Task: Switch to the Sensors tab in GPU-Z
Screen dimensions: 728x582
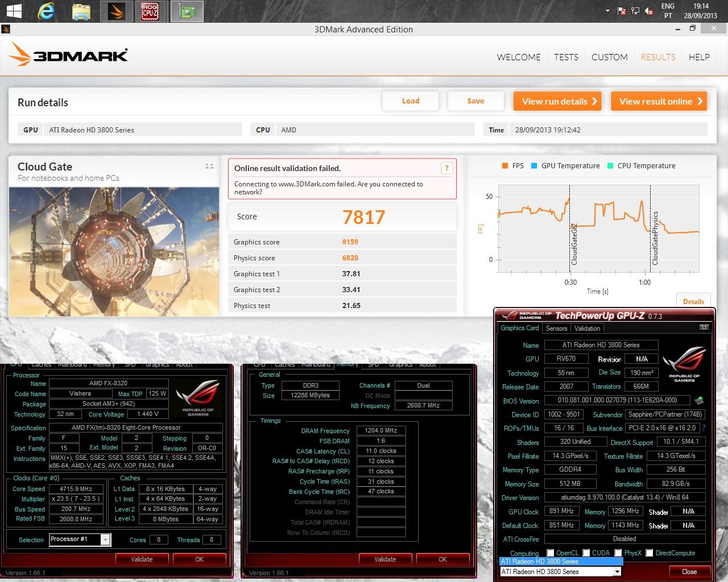Action: coord(556,328)
